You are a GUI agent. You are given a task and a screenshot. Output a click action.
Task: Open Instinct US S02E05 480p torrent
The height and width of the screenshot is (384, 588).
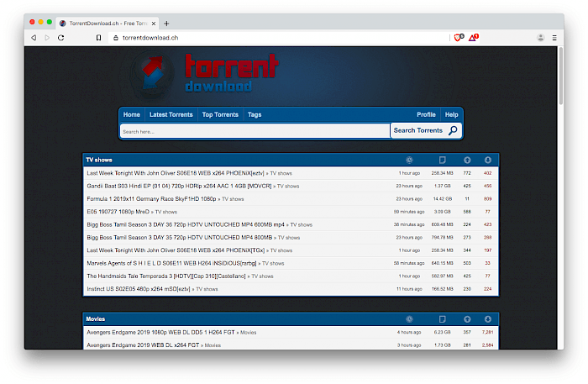[139, 289]
